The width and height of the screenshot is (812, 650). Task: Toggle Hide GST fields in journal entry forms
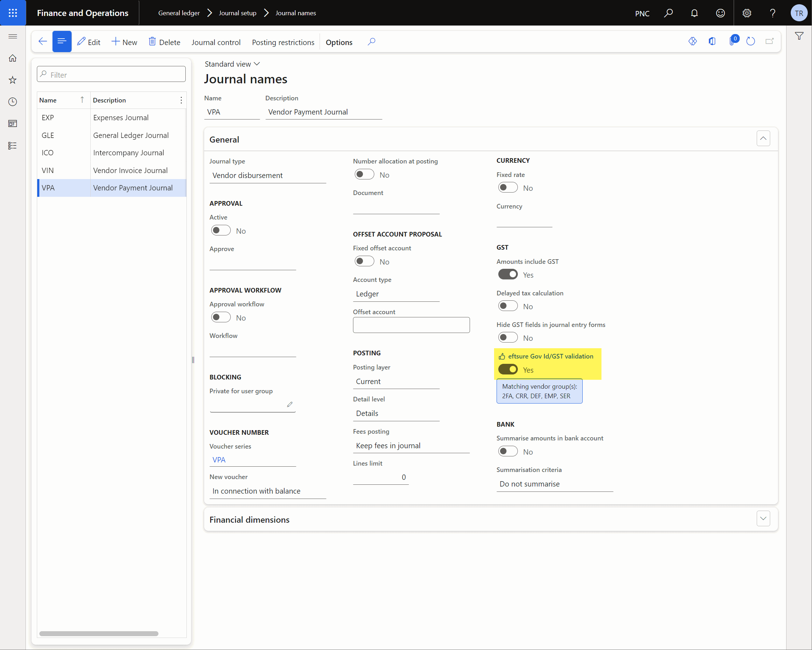click(508, 338)
